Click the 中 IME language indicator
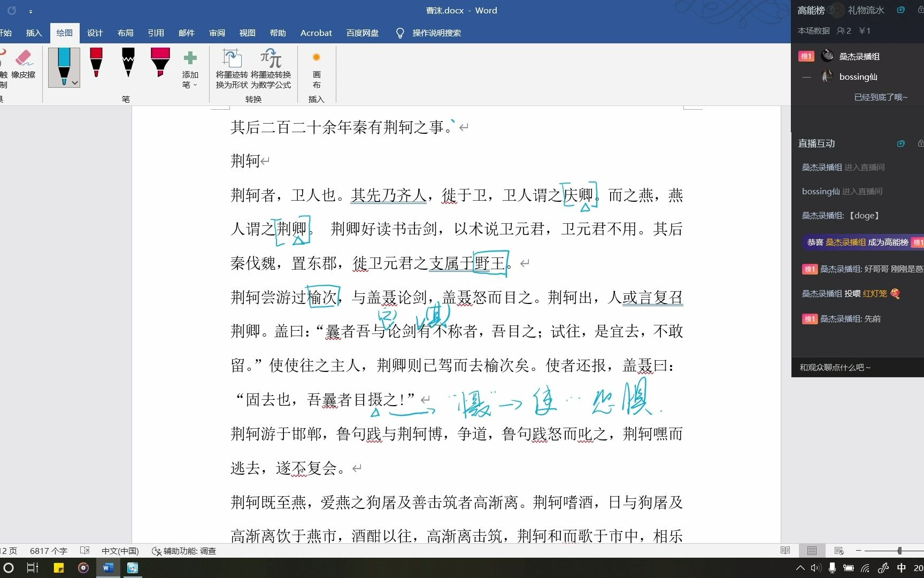924x578 pixels. 902,568
